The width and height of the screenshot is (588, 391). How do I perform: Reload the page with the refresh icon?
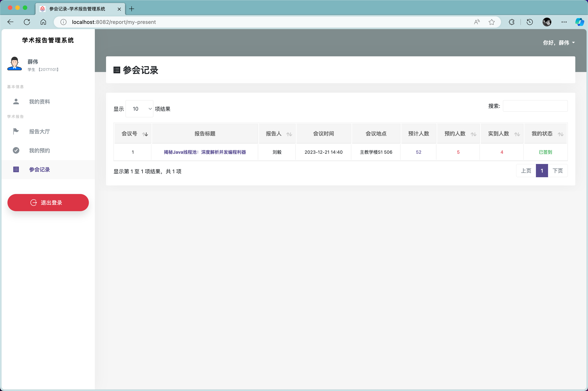pyautogui.click(x=27, y=22)
